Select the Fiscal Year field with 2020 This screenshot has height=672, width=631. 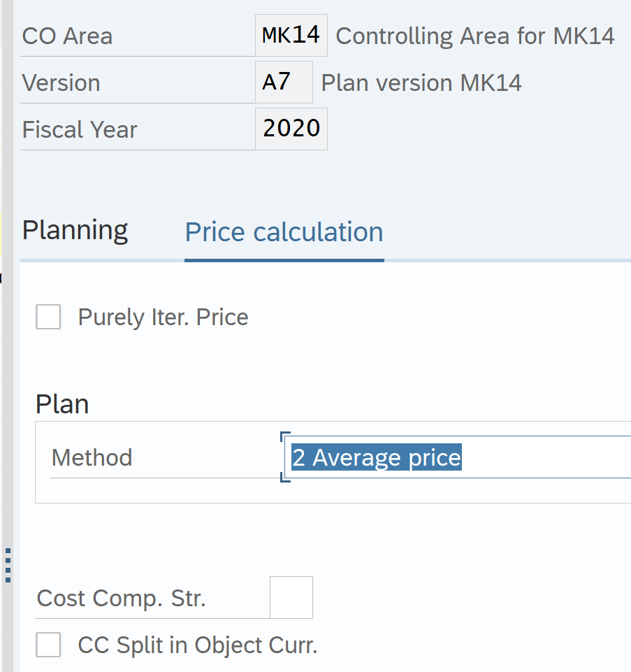click(291, 129)
